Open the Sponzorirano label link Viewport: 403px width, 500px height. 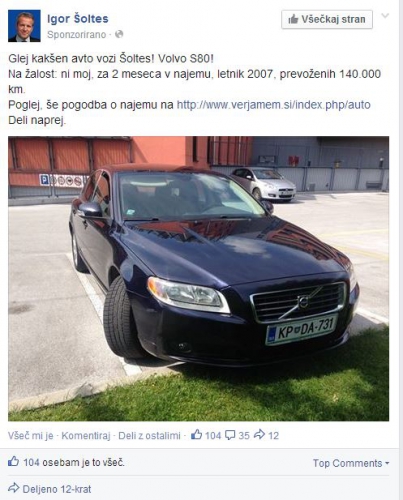[x=77, y=35]
